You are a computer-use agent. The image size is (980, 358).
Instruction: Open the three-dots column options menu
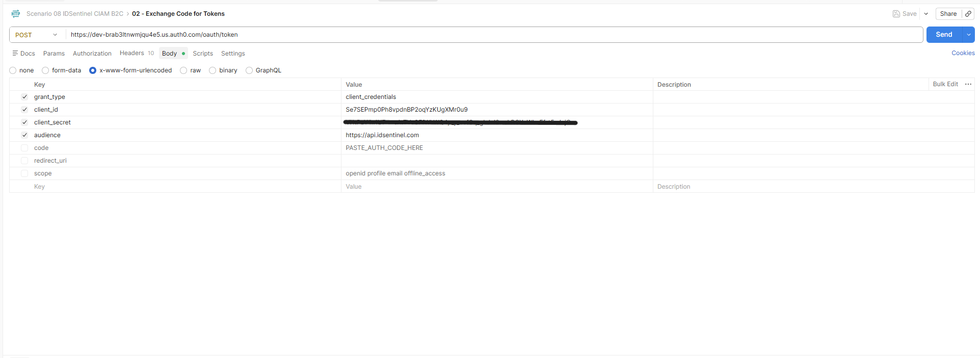(x=968, y=84)
